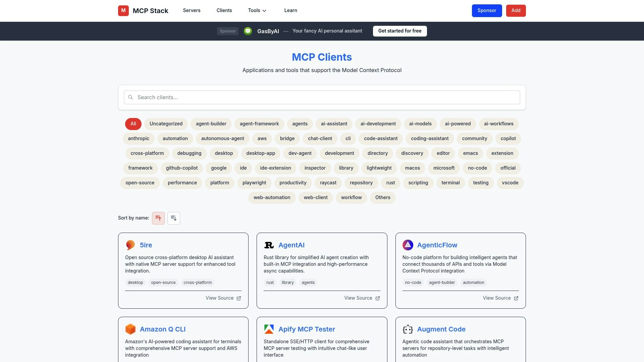Filter by vscode tag
Image resolution: width=644 pixels, height=362 pixels.
(x=510, y=183)
